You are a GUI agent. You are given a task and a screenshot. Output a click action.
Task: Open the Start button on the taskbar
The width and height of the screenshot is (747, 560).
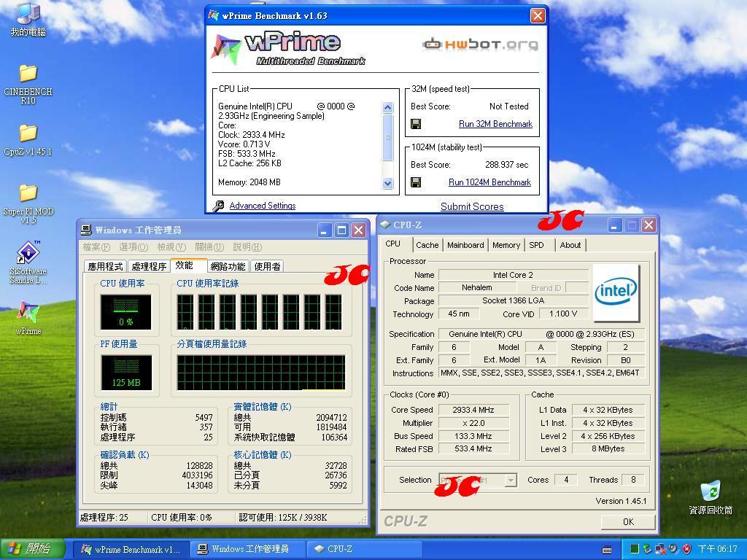[x=32, y=548]
